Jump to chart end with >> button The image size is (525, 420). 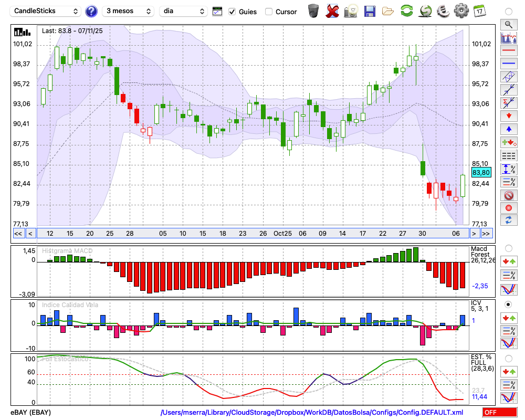pyautogui.click(x=487, y=234)
